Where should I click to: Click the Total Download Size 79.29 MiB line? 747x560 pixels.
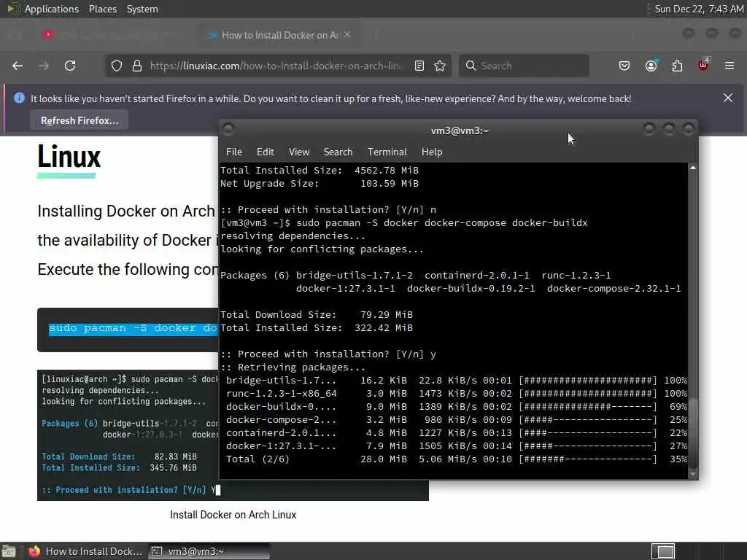pyautogui.click(x=317, y=315)
